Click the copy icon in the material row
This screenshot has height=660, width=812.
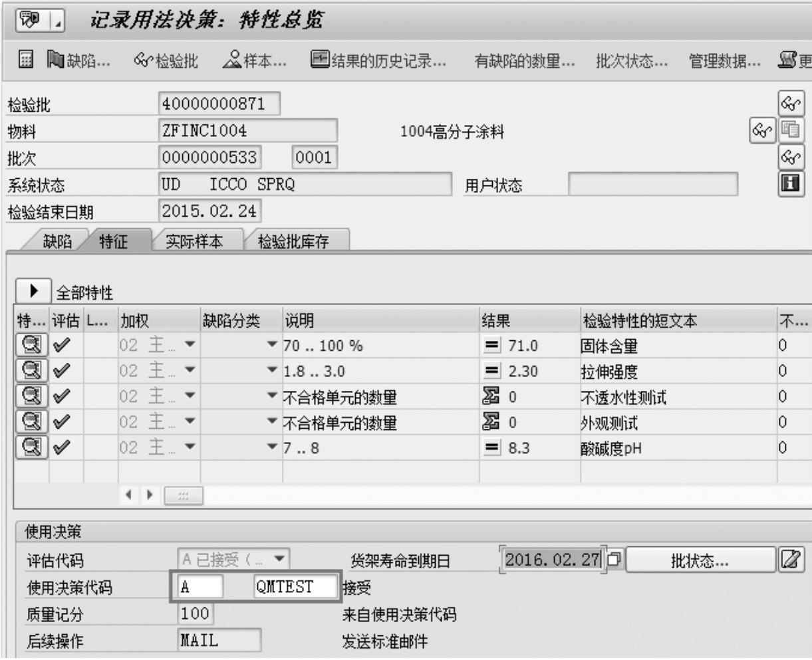point(791,130)
